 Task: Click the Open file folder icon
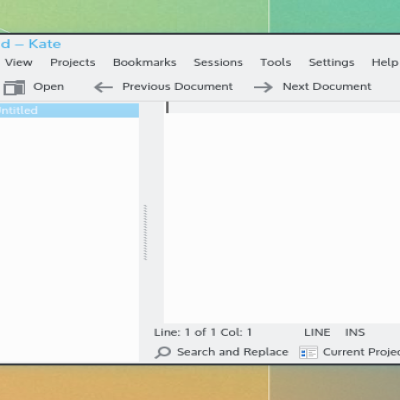14,88
